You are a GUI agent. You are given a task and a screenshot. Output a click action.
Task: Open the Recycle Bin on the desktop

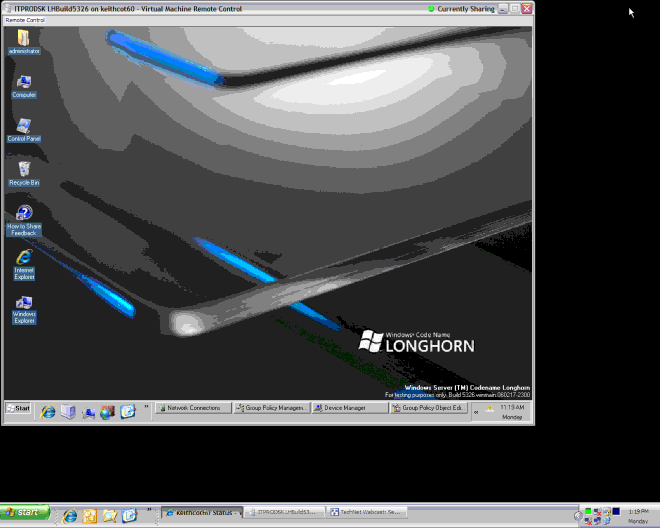24,174
